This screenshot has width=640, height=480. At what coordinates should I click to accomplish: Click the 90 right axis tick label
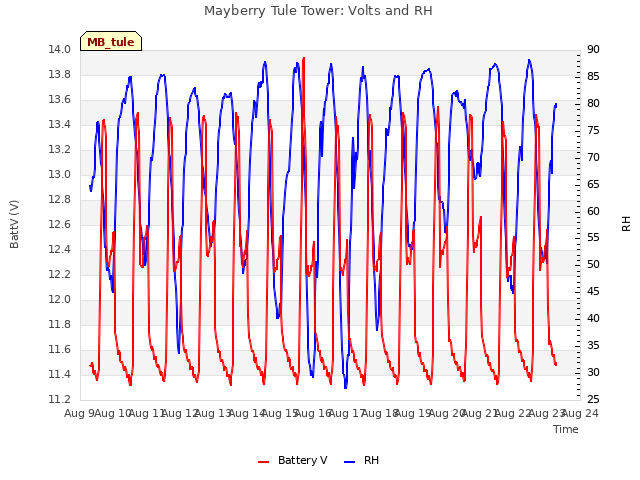[x=593, y=50]
